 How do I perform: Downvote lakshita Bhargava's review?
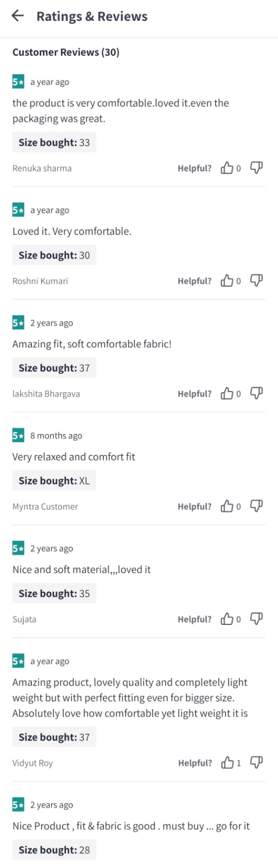point(256,394)
